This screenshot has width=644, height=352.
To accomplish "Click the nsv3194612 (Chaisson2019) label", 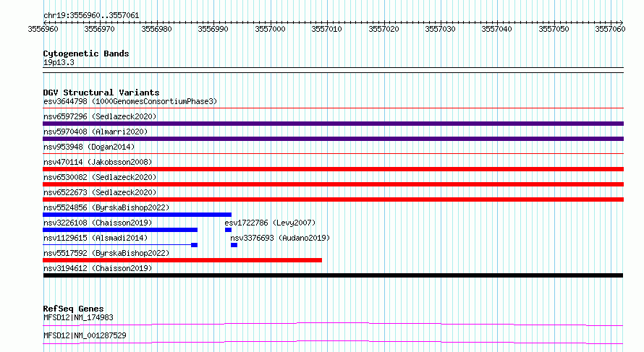I will click(x=98, y=268).
